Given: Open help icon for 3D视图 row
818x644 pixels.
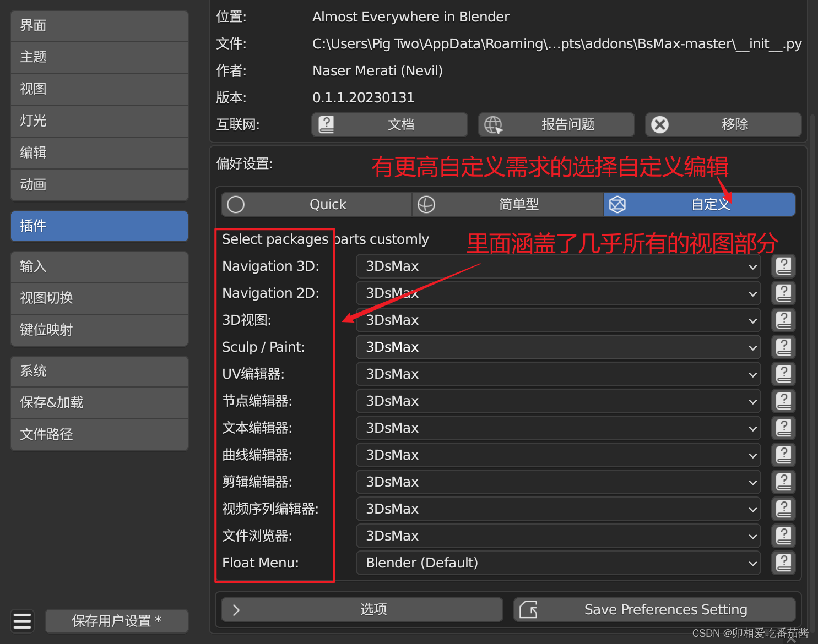Looking at the screenshot, I should [x=783, y=320].
